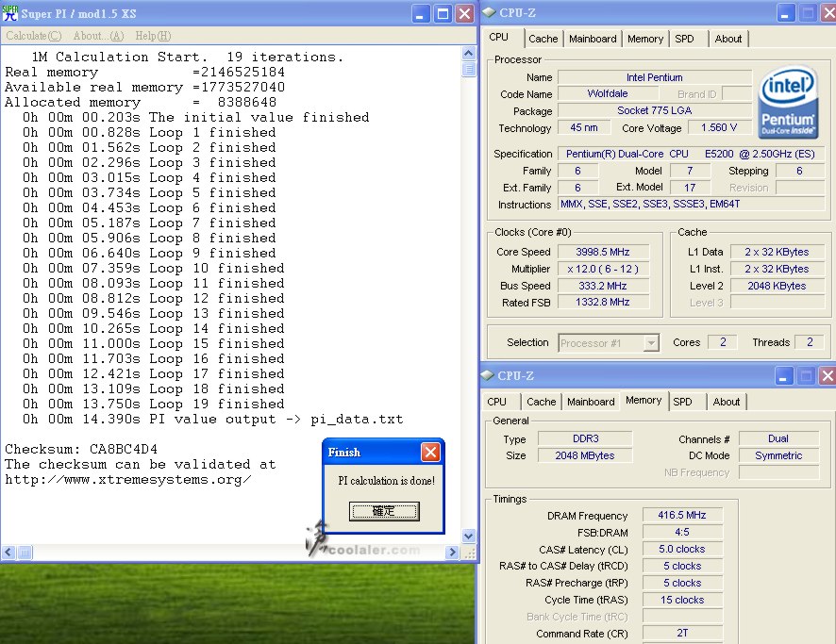Switch to the Mainboard tab in upper CPU-Z

point(593,39)
